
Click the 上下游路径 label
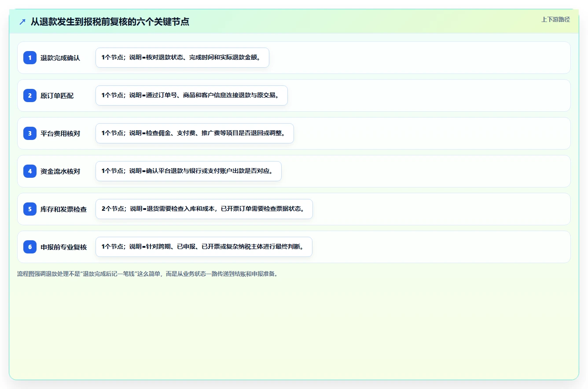555,19
